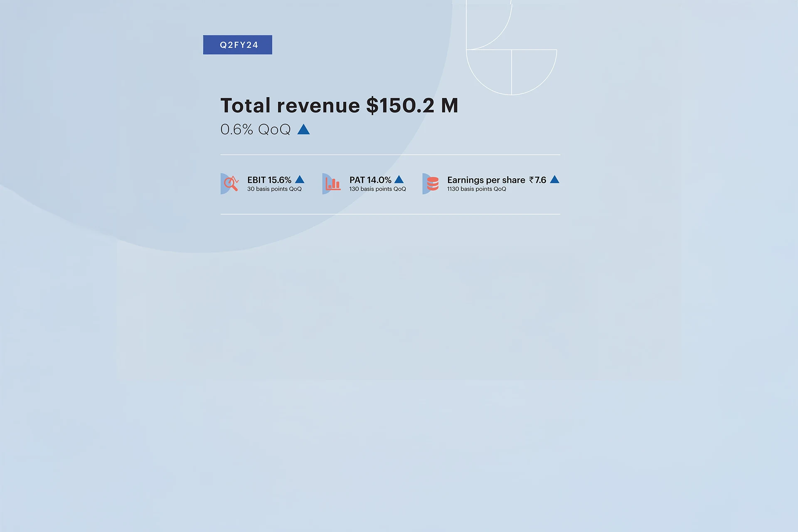Viewport: 798px width, 532px height.
Task: Select the 'PAT 14.0%' label
Action: pos(370,180)
